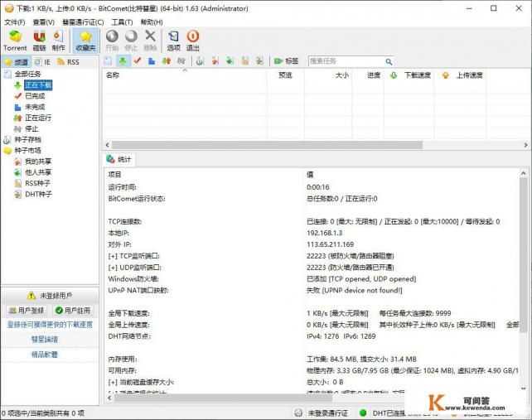
Task: Click the gray stopped filter icon
Action: click(x=181, y=61)
